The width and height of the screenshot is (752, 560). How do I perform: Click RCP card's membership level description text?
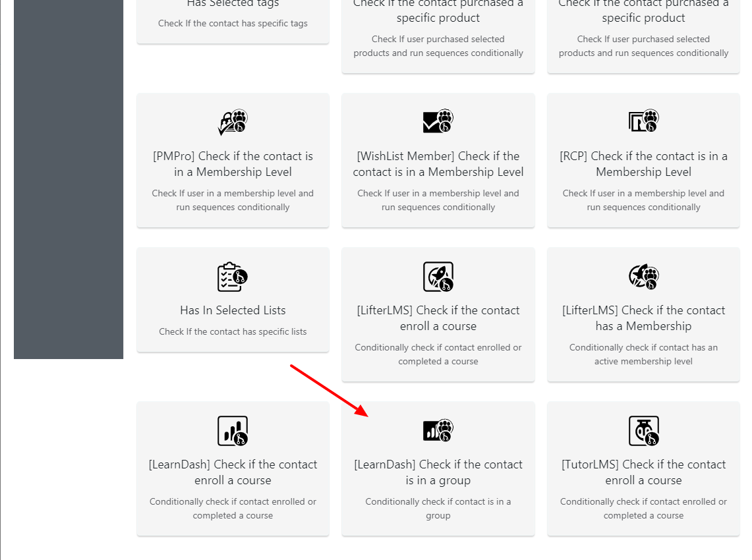point(644,200)
